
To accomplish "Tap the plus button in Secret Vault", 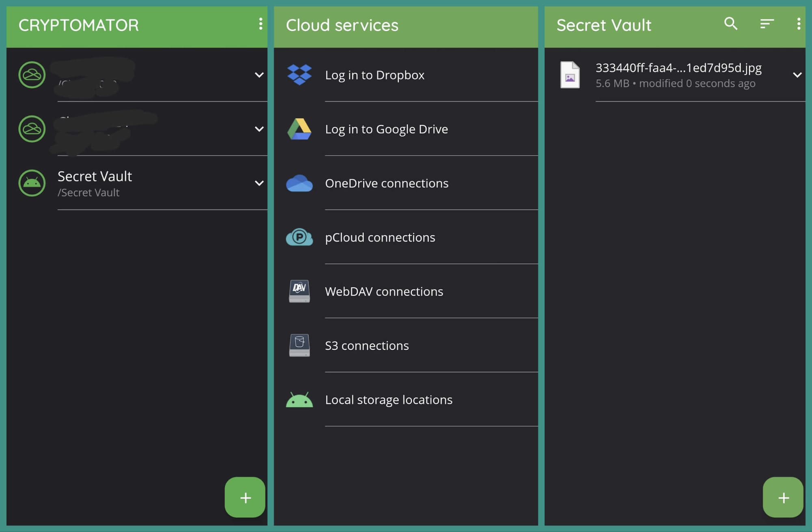I will 783,498.
